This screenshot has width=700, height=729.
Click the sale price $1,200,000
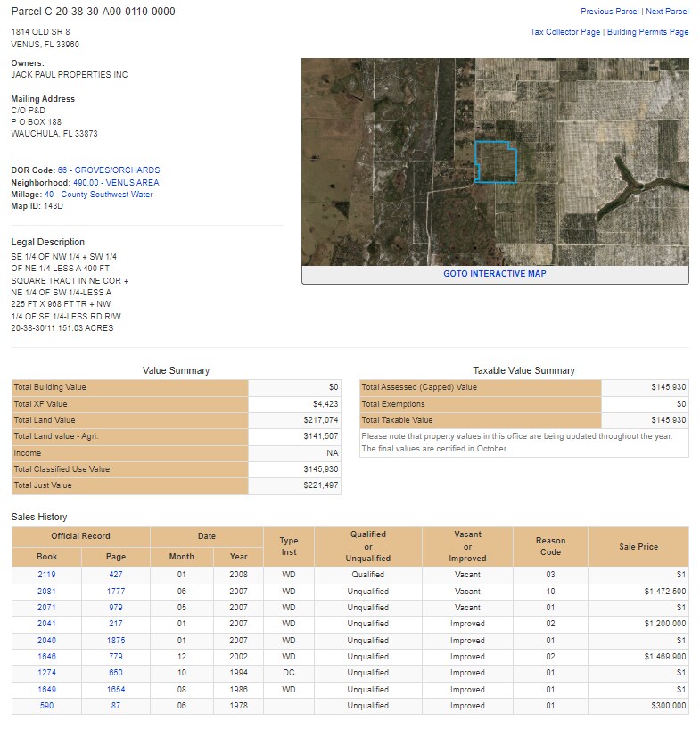click(x=664, y=624)
